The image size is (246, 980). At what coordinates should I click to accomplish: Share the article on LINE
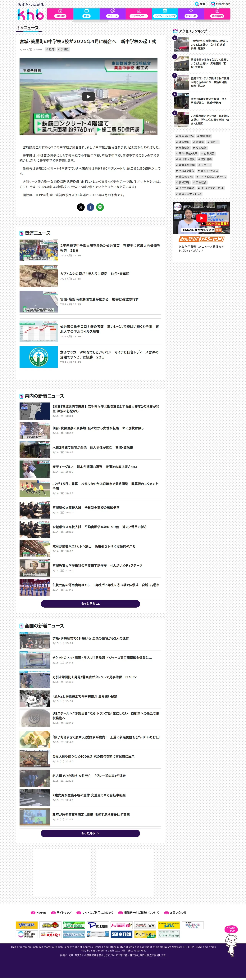click(x=100, y=207)
